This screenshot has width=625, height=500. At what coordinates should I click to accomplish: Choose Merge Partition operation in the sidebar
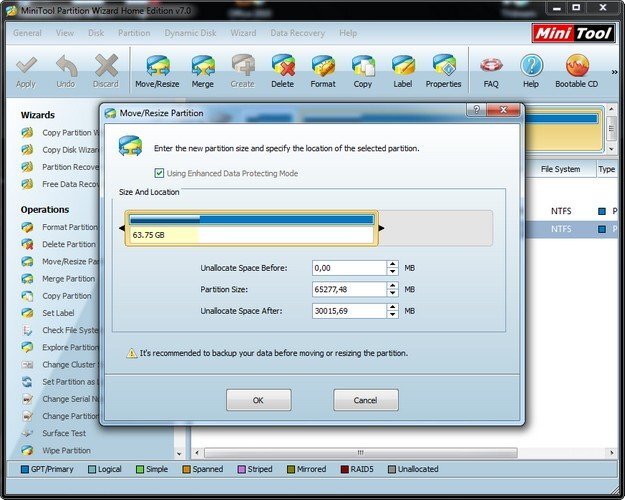coord(59,279)
